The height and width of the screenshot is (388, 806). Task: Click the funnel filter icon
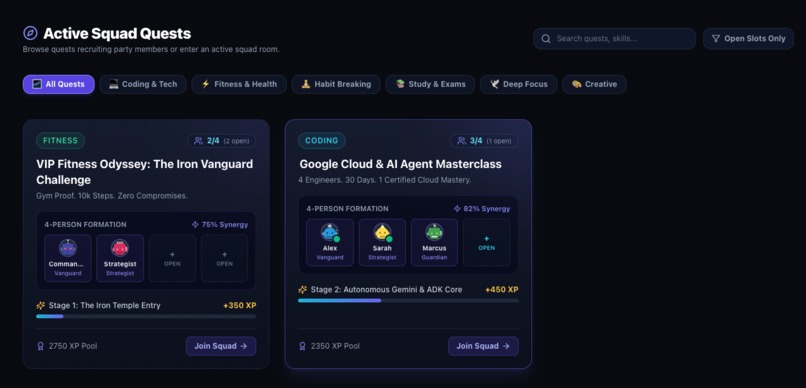[x=716, y=39]
